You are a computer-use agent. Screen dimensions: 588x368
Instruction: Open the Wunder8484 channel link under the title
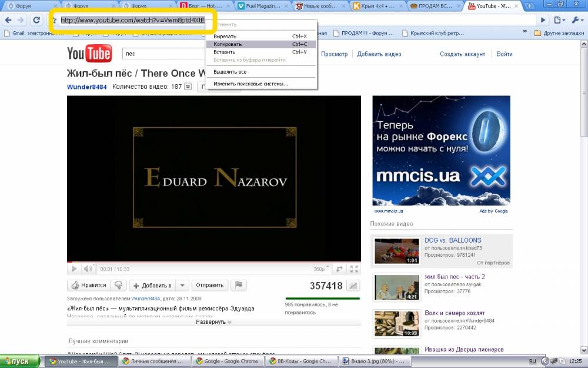[x=86, y=87]
